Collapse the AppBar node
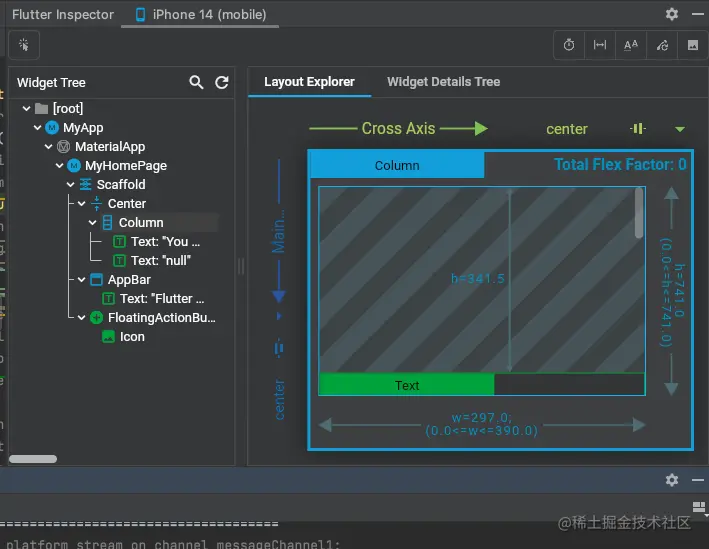This screenshot has height=549, width=709. pos(81,279)
